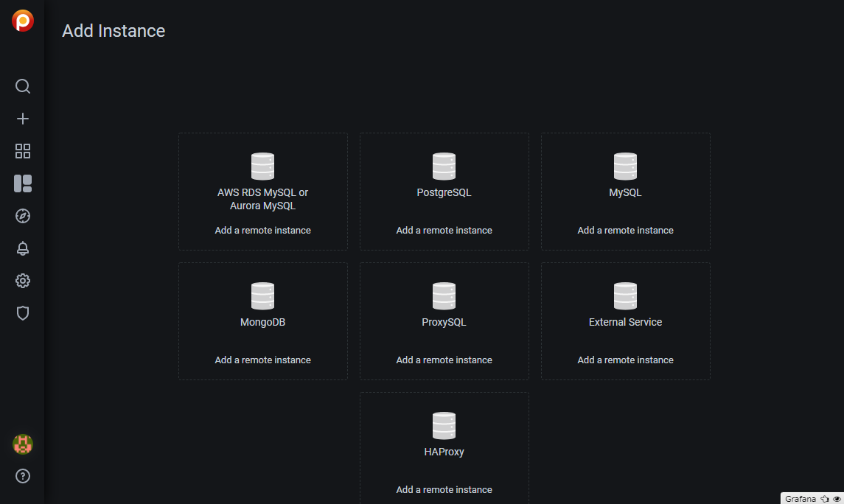The image size is (844, 504).
Task: Click 'Add a remote instance' under ProxySQL
Action: 444,360
